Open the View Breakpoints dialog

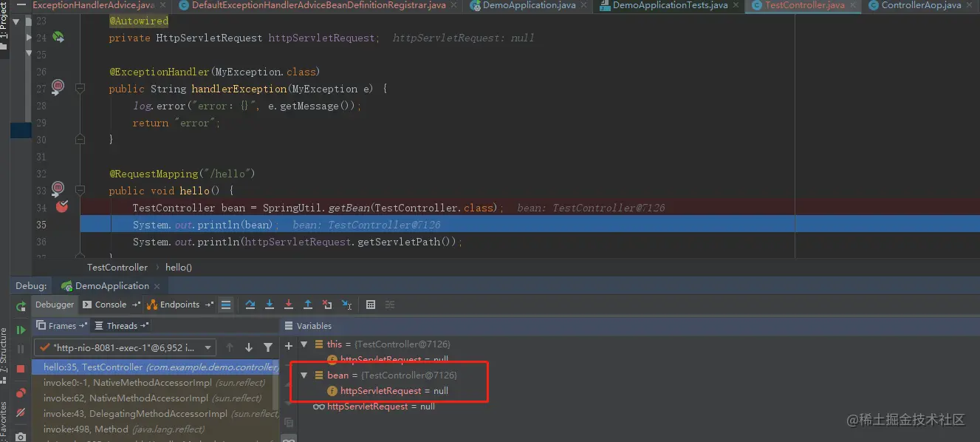coord(21,393)
